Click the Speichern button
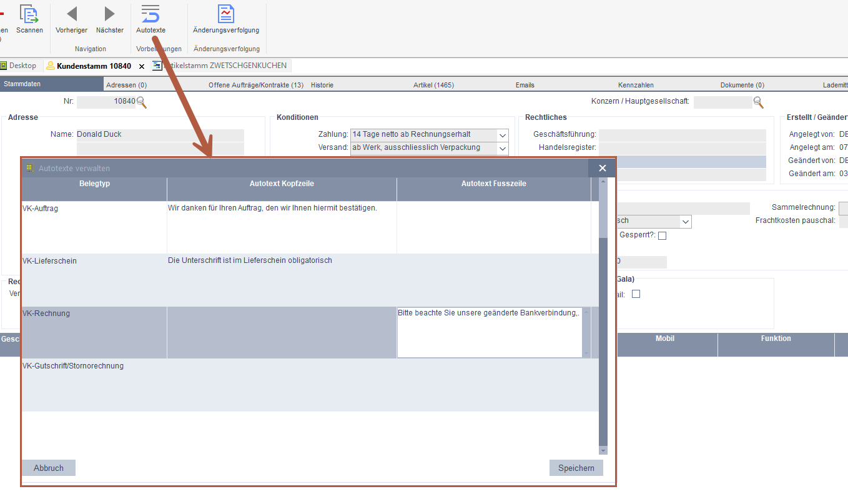This screenshot has width=848, height=504. [576, 468]
